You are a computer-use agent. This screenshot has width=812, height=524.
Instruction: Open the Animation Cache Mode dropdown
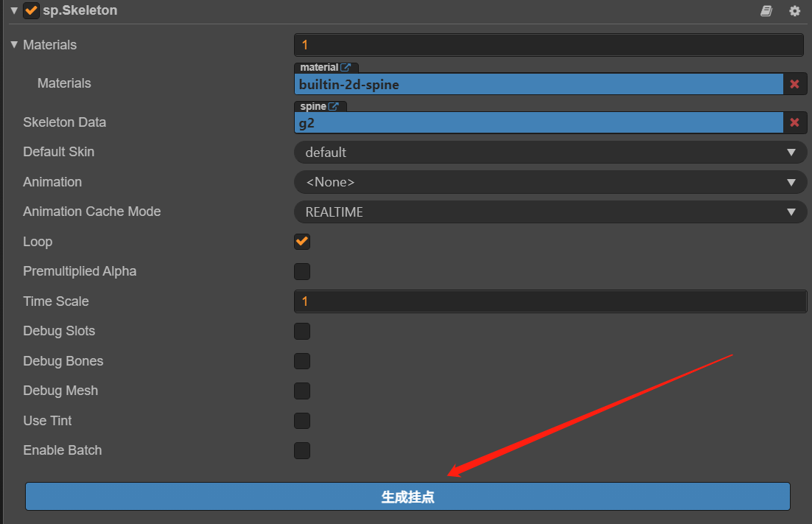tap(550, 212)
